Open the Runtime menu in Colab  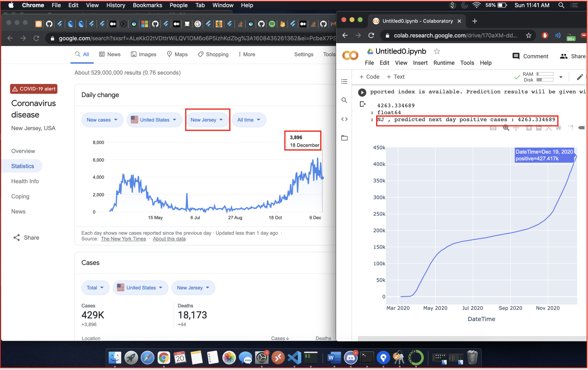click(444, 63)
